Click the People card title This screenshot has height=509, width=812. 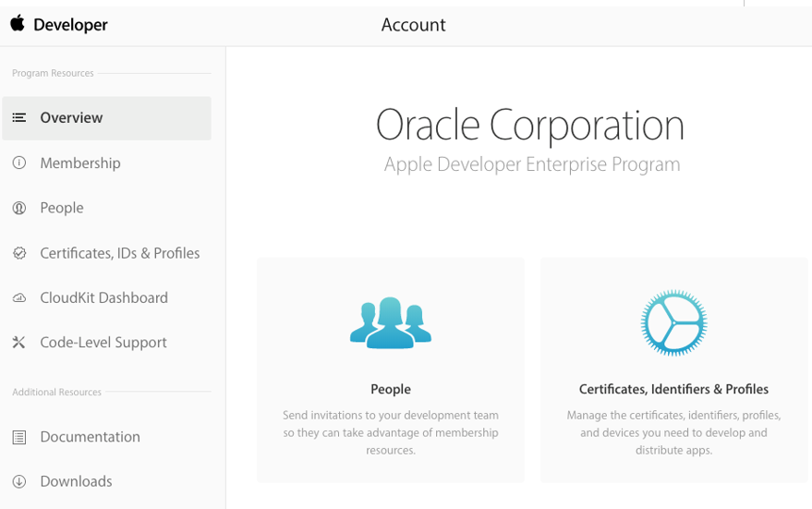(x=391, y=390)
